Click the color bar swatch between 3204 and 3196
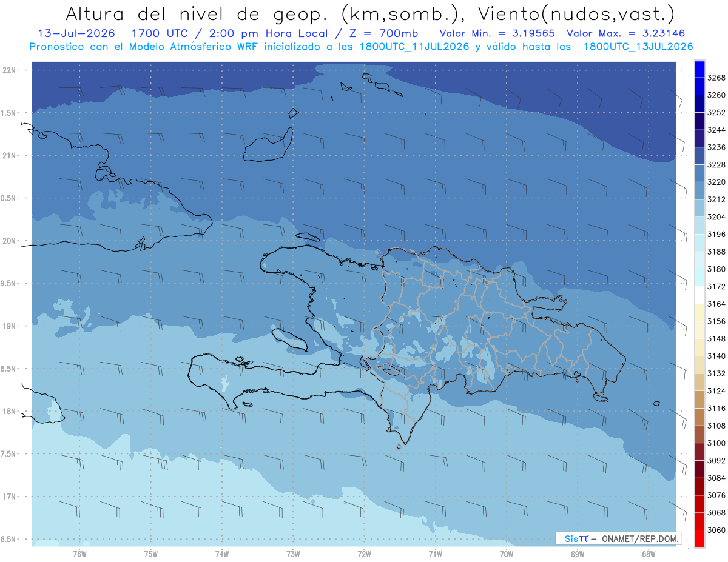 tap(699, 226)
